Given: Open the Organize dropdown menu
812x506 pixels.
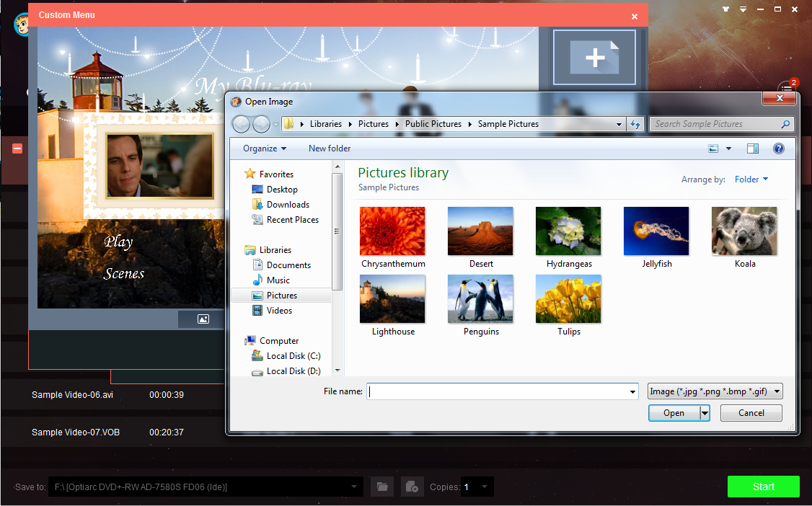Looking at the screenshot, I should (x=262, y=148).
